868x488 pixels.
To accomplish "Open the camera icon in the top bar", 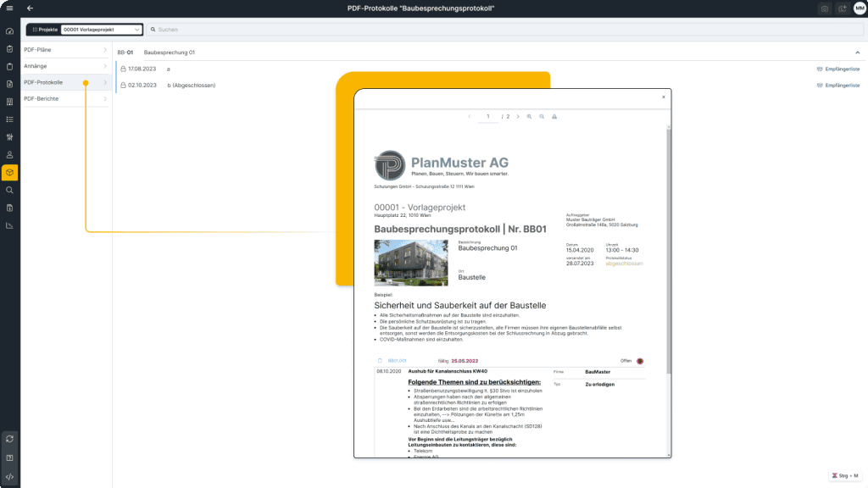I will pyautogui.click(x=822, y=8).
